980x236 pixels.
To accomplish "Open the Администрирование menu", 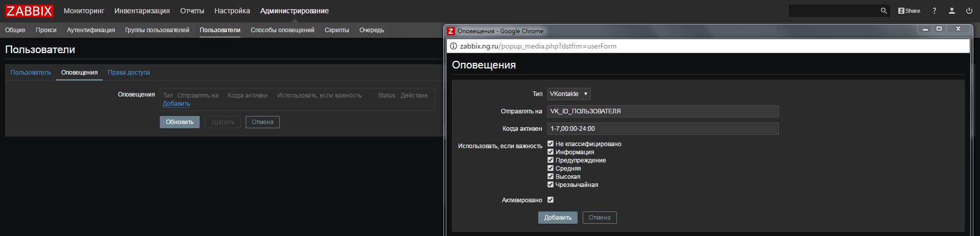I will pos(294,11).
